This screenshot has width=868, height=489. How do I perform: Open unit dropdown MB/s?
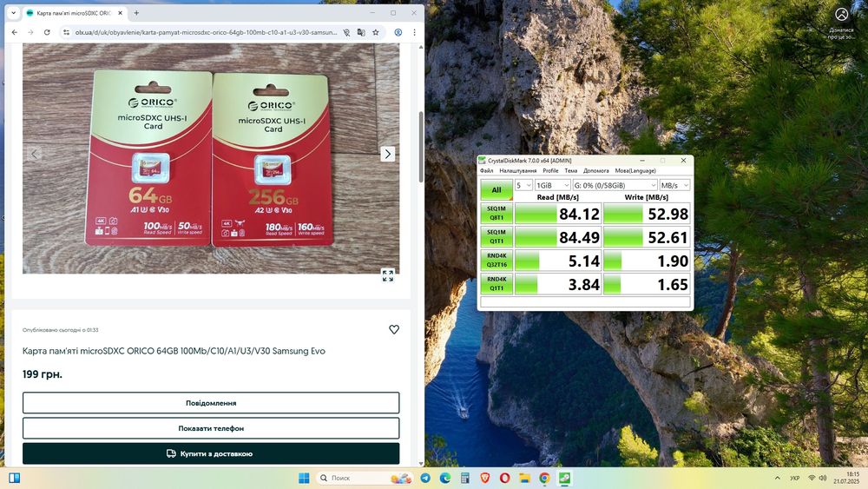click(x=674, y=185)
